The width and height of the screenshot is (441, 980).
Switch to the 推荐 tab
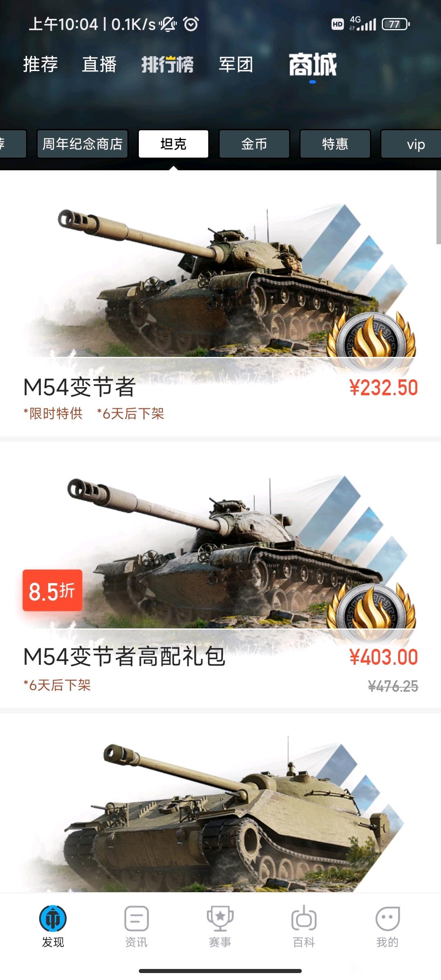point(40,65)
